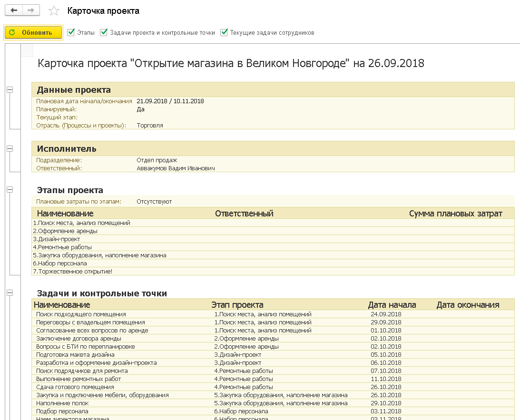This screenshot has width=520, height=420.
Task: Go forward with the right arrow button
Action: 31,10
